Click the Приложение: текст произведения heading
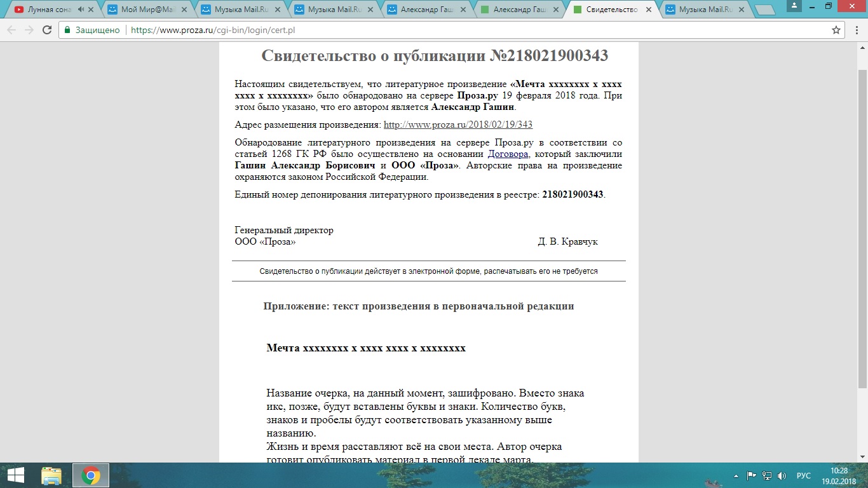The height and width of the screenshot is (488, 868). click(419, 306)
